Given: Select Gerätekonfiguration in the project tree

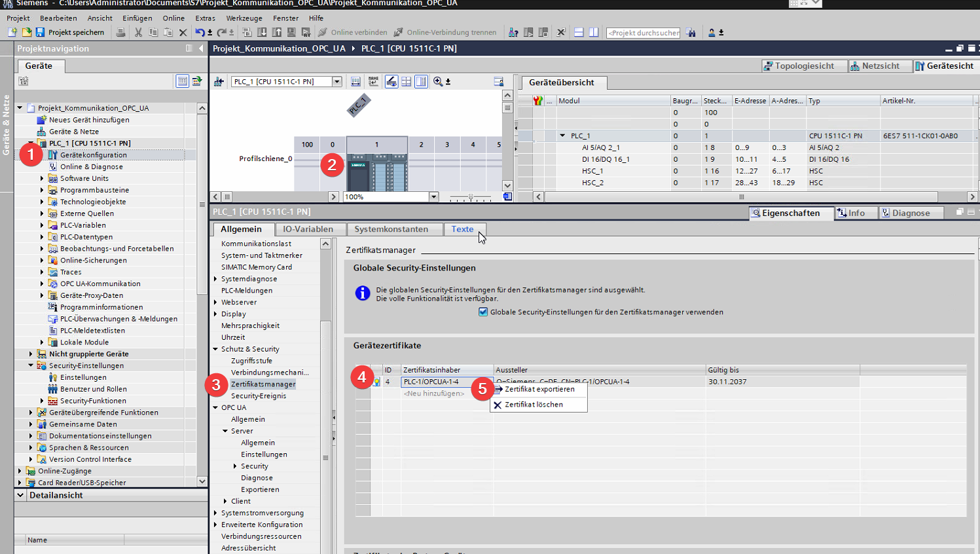Looking at the screenshot, I should pyautogui.click(x=94, y=155).
